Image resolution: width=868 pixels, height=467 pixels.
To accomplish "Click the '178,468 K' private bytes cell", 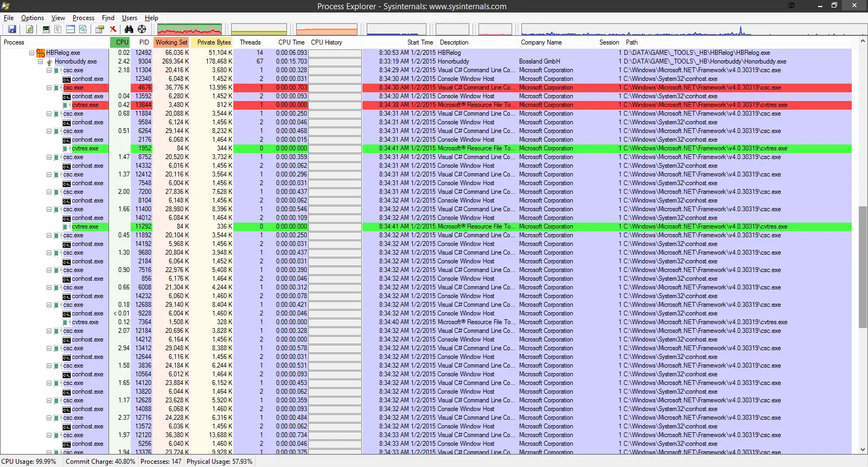I will coord(219,61).
